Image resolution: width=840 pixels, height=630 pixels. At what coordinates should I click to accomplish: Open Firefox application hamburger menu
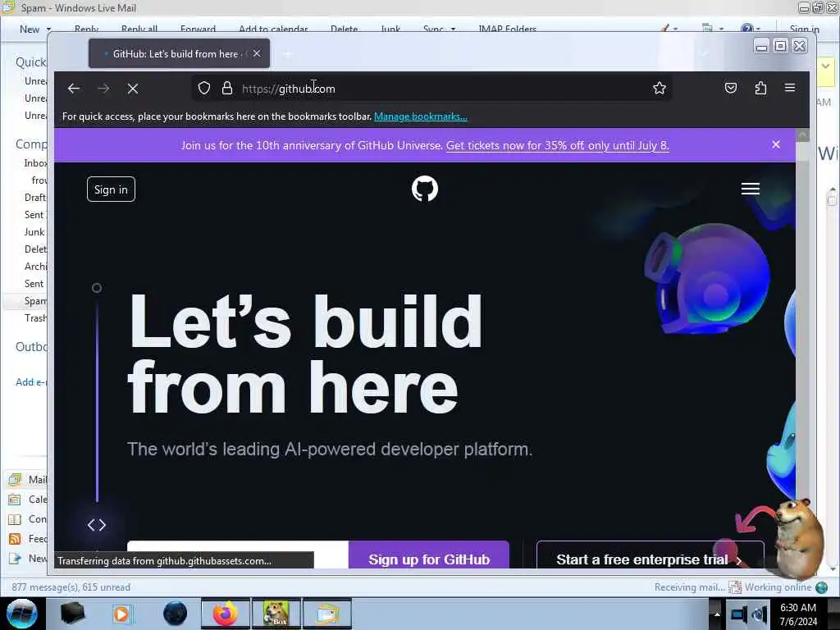[x=790, y=87]
